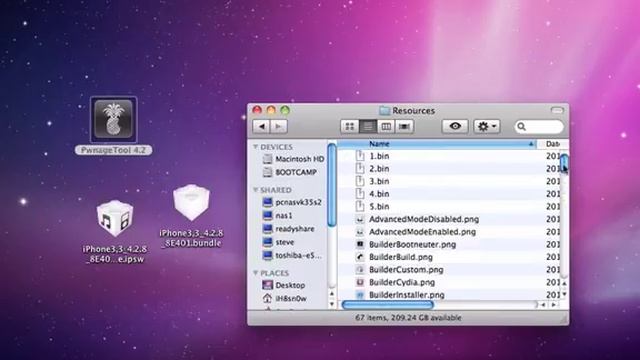The image size is (640, 360).
Task: Click the file list scroll right arrow
Action: pos(553,304)
